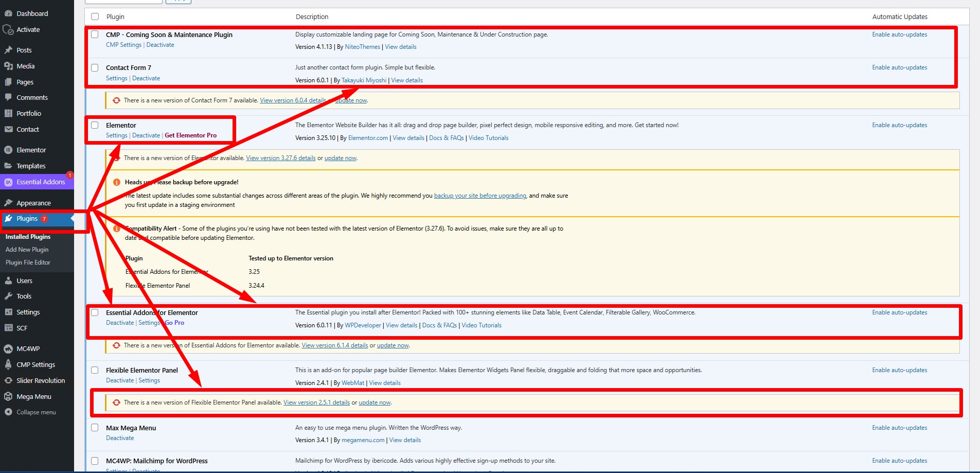Click the Posts pin icon
Image resolution: width=980 pixels, height=473 pixels.
pos(8,50)
